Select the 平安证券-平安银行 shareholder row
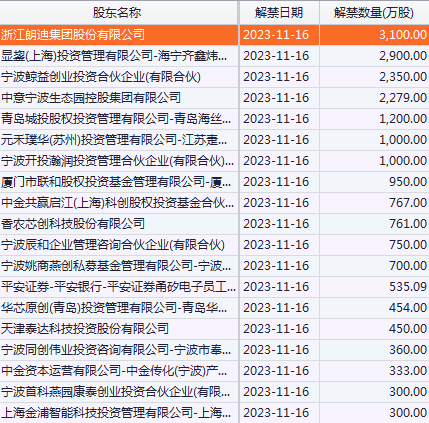The image size is (429, 423). [214, 287]
